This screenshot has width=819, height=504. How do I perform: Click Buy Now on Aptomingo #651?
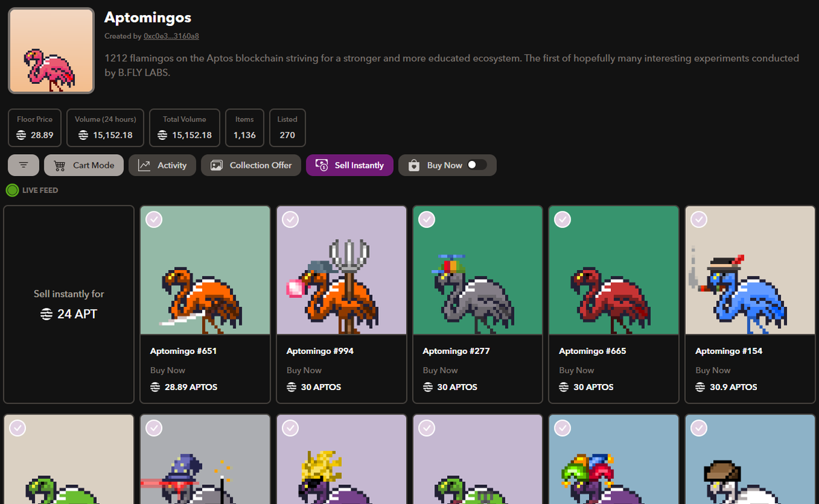pyautogui.click(x=168, y=370)
